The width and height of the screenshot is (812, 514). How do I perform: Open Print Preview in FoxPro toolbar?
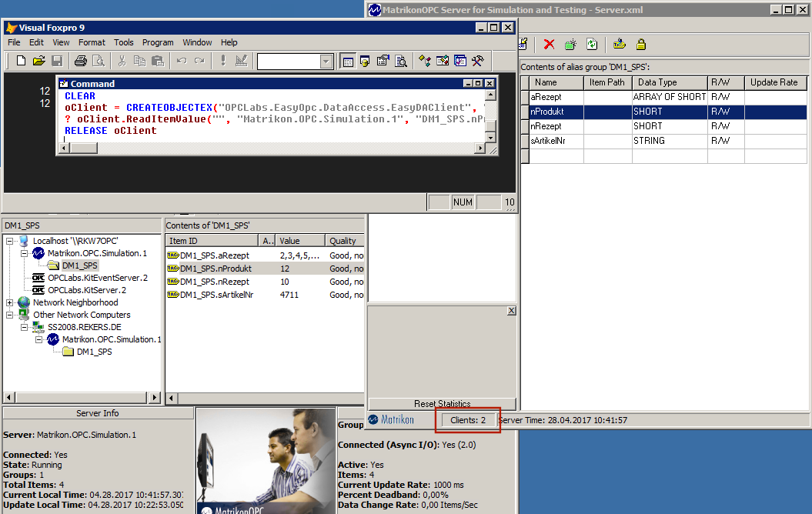(x=99, y=61)
